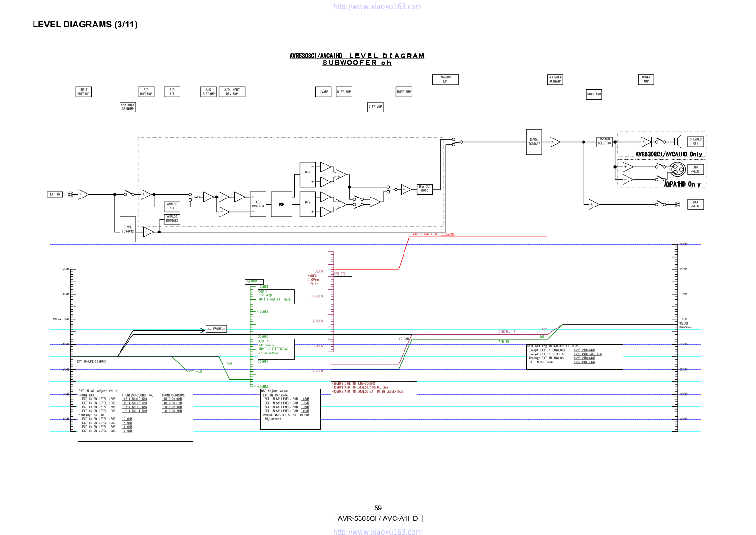Select the +15-4.5=+10.5dB value
The height and width of the screenshot is (535, 756).
click(x=135, y=399)
